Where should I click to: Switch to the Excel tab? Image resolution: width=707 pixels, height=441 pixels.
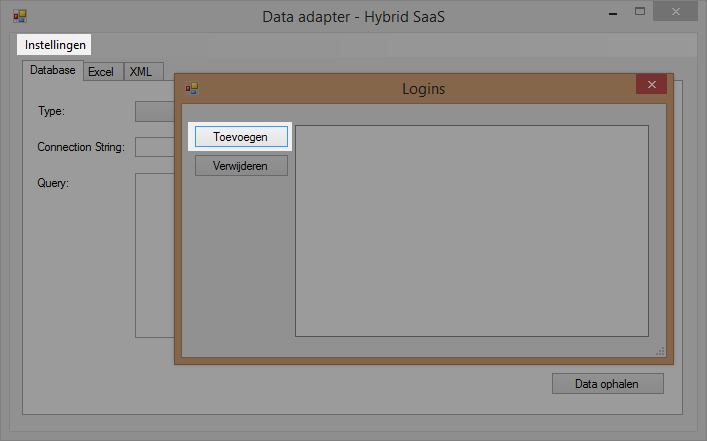101,72
